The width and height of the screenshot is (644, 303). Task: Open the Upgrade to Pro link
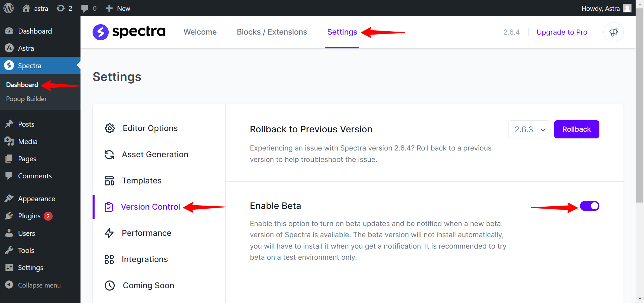(x=562, y=32)
